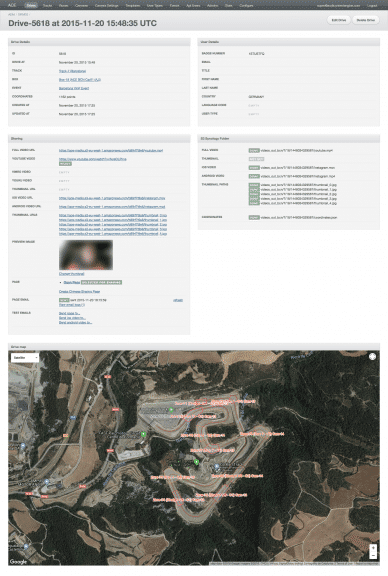Click the ACE logo in navbar
The image size is (388, 576).
(x=12, y=5)
